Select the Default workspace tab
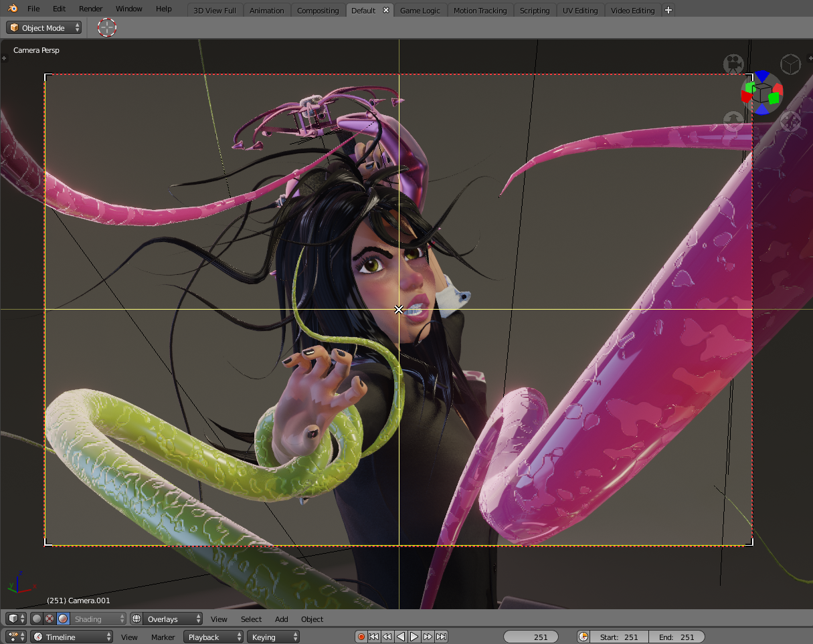 click(363, 11)
